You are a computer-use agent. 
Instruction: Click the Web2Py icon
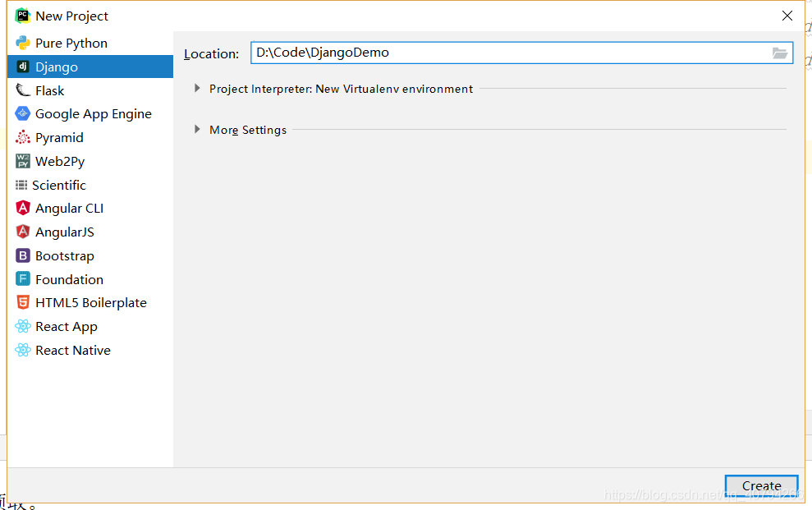(23, 161)
